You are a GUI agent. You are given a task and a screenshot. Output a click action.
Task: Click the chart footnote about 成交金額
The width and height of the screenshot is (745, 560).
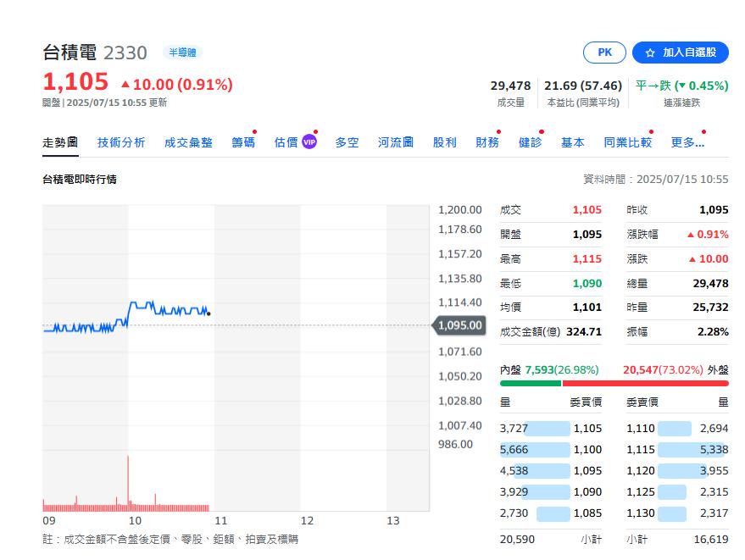170,539
